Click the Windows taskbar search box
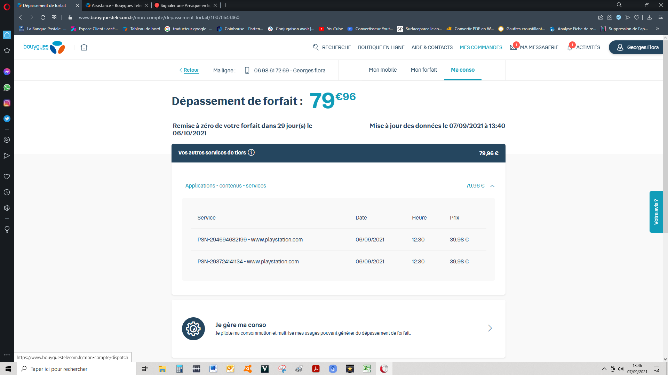This screenshot has height=375, width=668. coord(77,369)
